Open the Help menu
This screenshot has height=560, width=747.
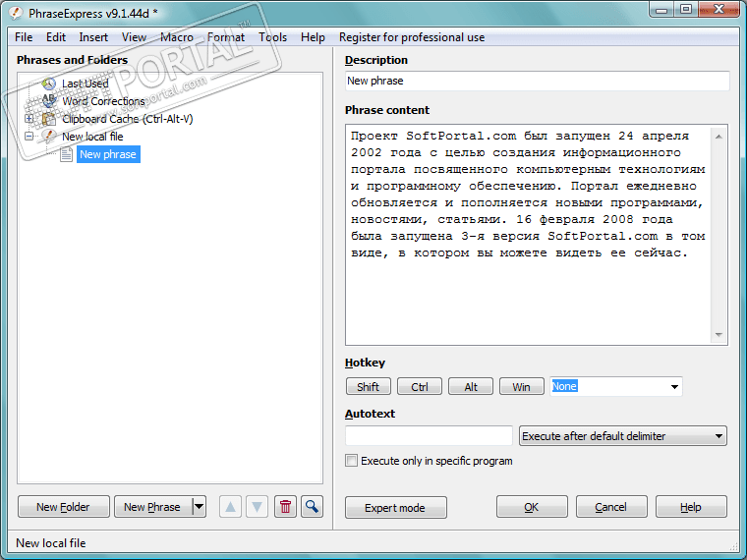[x=313, y=37]
